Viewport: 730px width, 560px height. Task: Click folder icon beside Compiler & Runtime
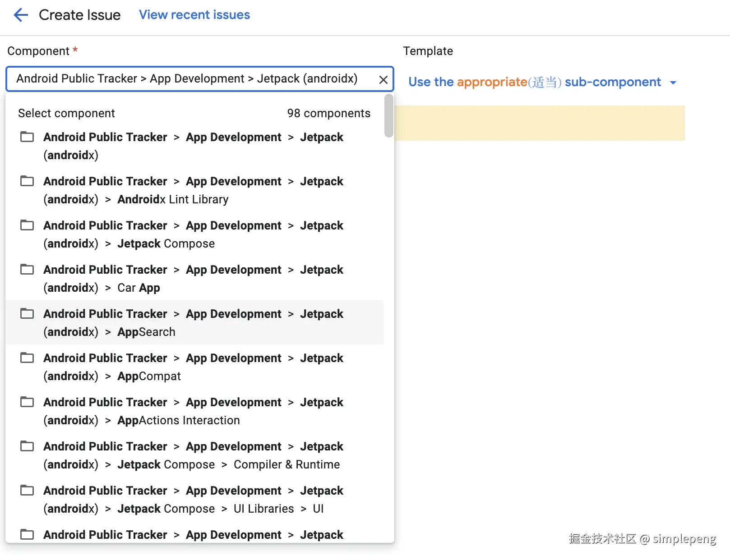[27, 446]
